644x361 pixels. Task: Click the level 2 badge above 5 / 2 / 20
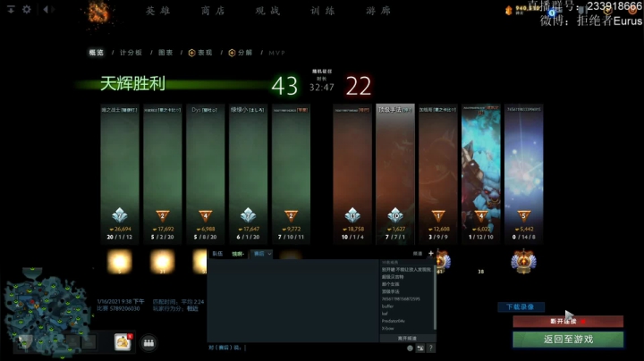tap(162, 215)
